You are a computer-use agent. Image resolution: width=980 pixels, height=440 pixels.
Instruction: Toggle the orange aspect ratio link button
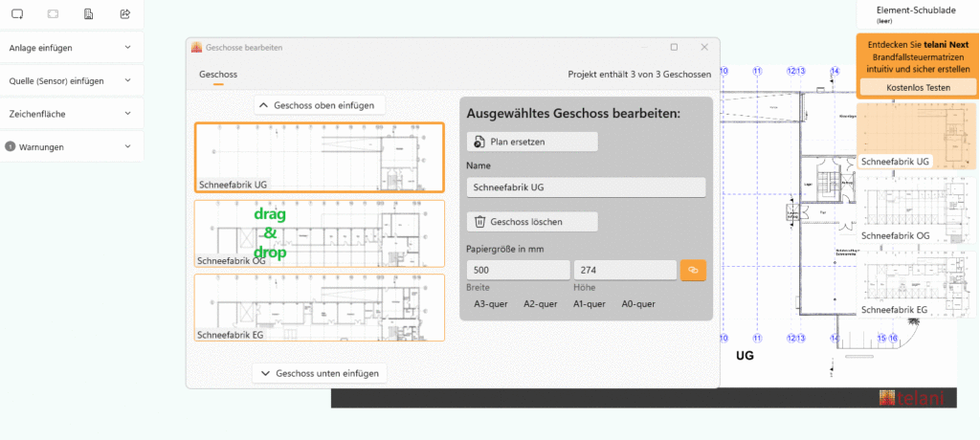click(x=693, y=271)
